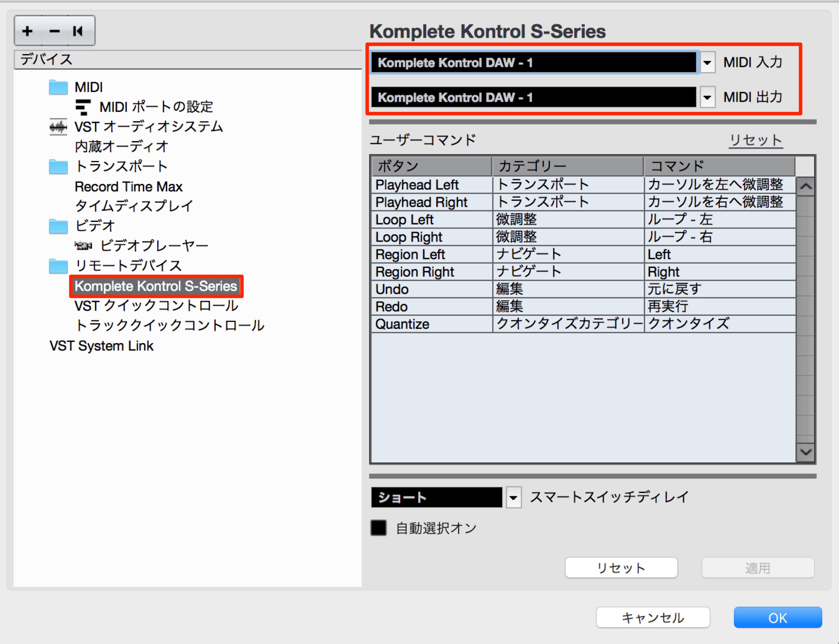Image resolution: width=839 pixels, height=644 pixels.
Task: Select タイムディスプレイ item
Action: (134, 206)
